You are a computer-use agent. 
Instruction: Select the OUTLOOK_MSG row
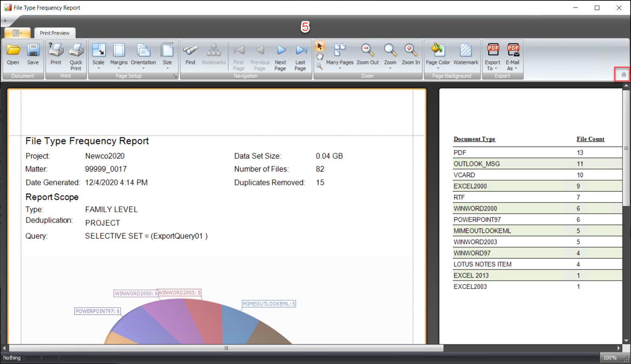[537, 164]
